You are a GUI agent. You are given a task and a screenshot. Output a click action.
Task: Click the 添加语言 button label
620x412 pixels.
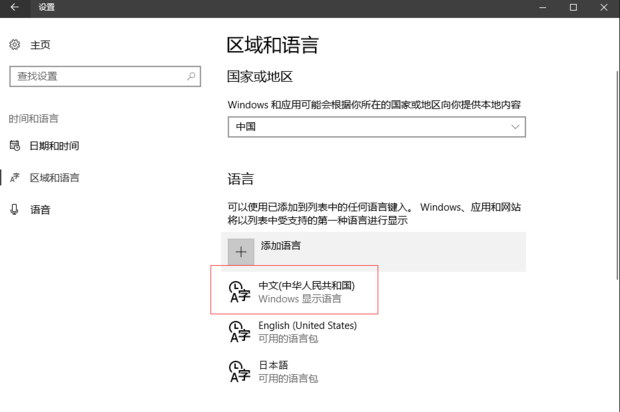[281, 246]
